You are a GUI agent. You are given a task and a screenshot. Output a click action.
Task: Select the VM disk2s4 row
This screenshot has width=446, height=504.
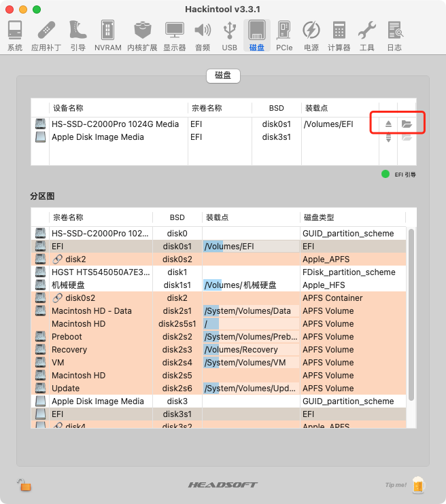(219, 362)
